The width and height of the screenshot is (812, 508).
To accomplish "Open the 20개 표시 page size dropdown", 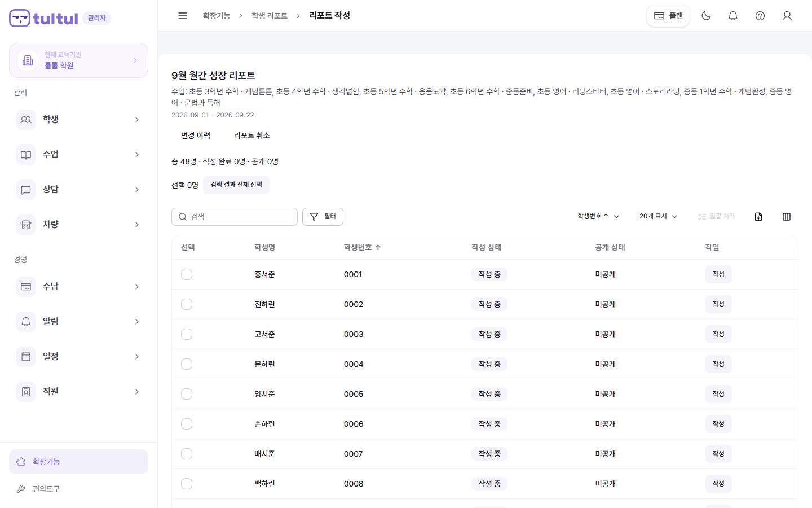I will (x=658, y=217).
